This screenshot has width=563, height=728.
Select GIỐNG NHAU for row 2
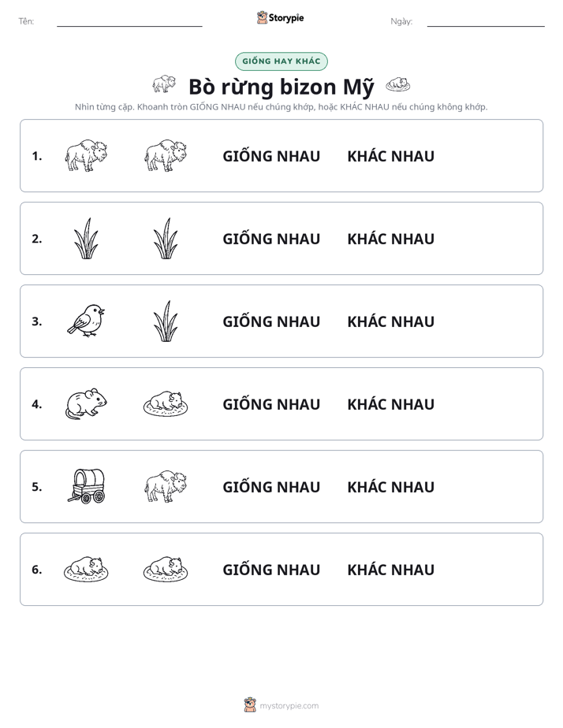point(271,239)
